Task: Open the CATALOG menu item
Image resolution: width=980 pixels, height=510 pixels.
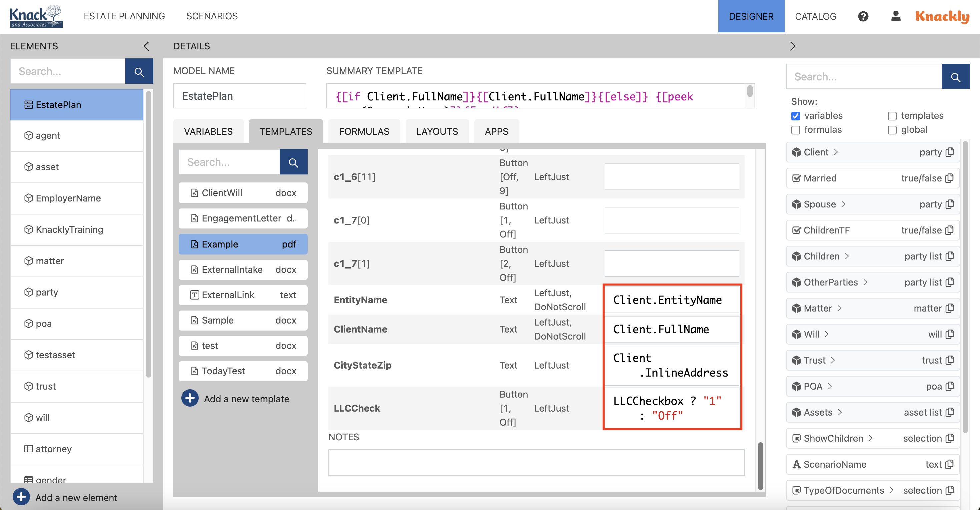Action: click(x=815, y=16)
